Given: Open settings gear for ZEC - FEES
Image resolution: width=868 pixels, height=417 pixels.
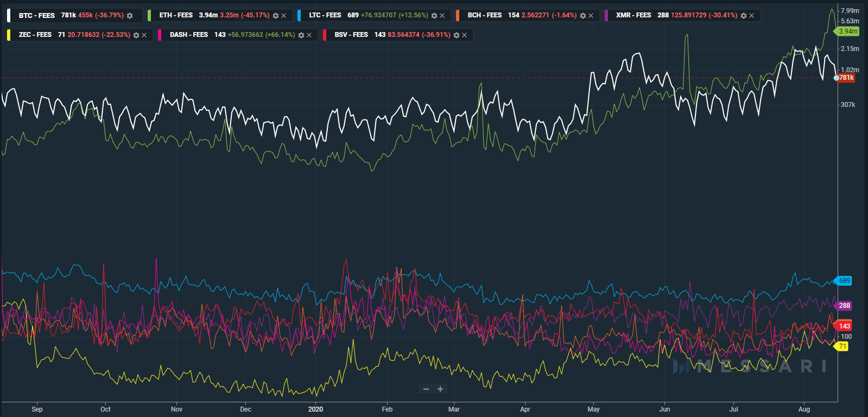Looking at the screenshot, I should click(x=136, y=35).
